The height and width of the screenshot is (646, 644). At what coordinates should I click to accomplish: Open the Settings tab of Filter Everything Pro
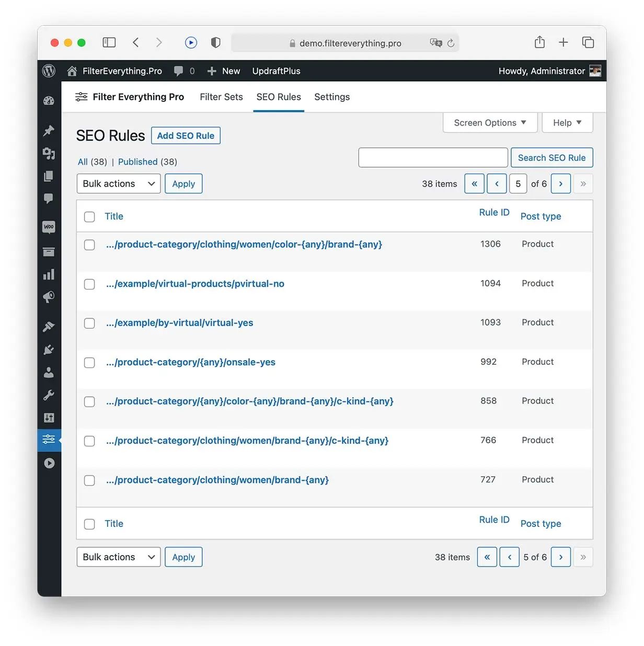(332, 97)
